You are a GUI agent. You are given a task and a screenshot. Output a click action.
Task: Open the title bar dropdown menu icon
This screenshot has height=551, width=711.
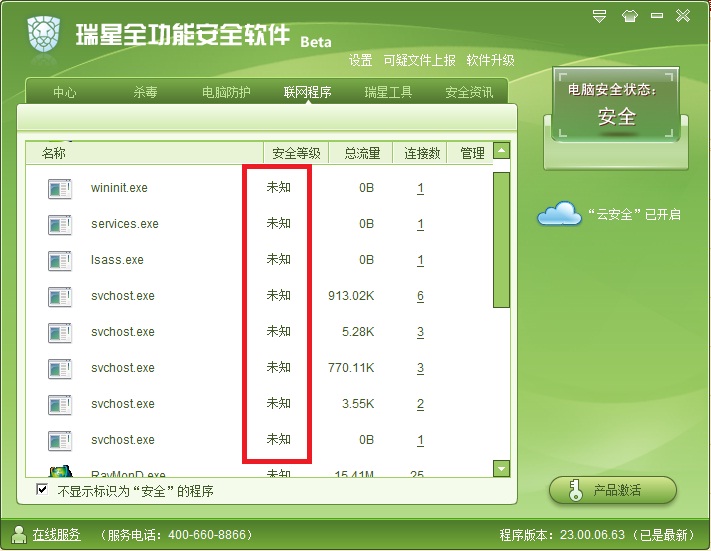click(599, 16)
